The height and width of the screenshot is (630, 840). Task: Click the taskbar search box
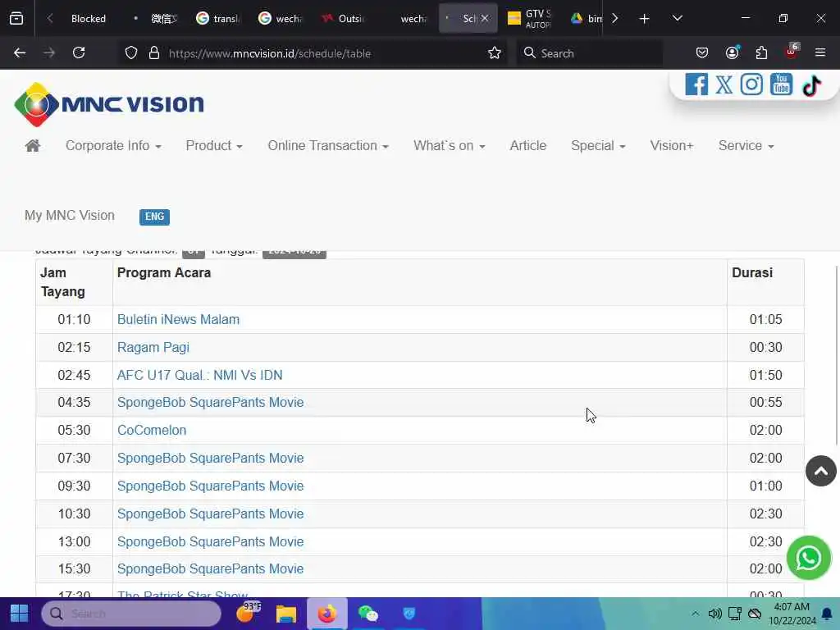[130, 614]
